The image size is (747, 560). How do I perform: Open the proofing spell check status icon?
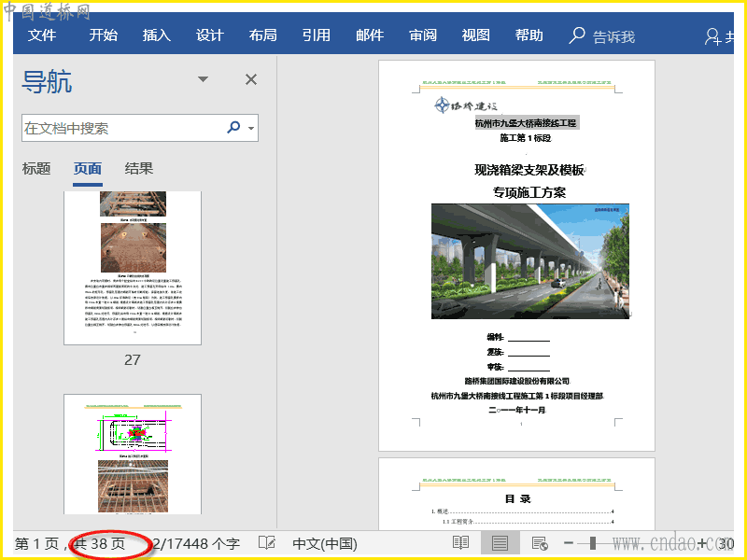[x=267, y=543]
